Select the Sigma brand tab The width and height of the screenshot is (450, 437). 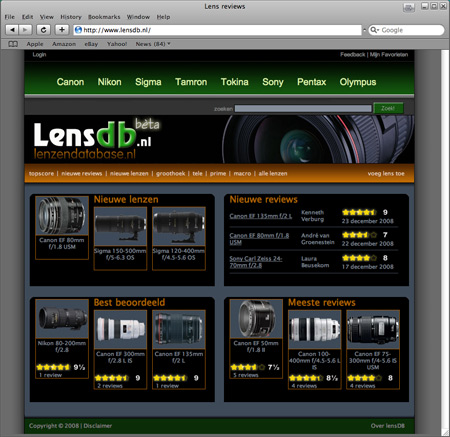pos(148,82)
